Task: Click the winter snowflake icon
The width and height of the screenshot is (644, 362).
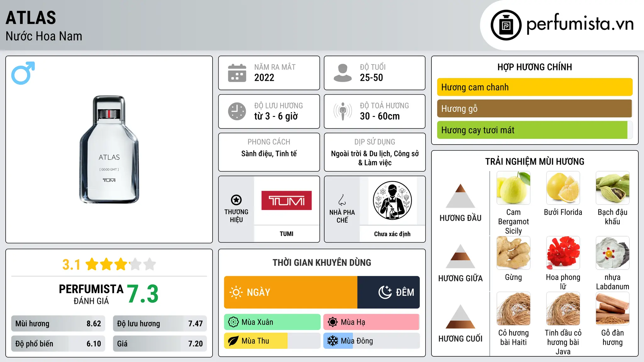Action: pyautogui.click(x=333, y=341)
